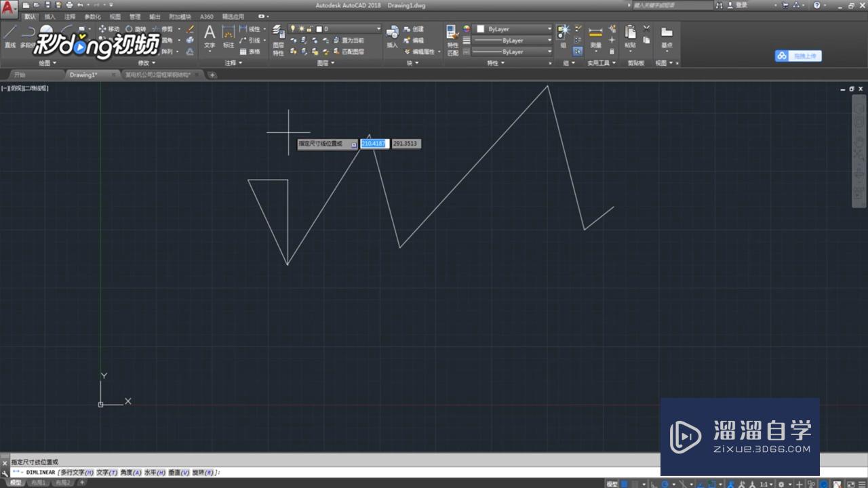This screenshot has width=868, height=488.
Task: Open the AutoCAD application menu button
Action: point(9,9)
